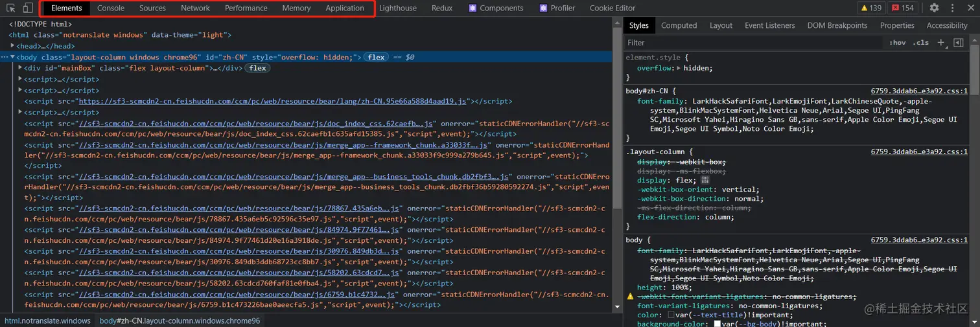The image size is (980, 327).
Task: Open the Sources tab
Action: pyautogui.click(x=152, y=8)
